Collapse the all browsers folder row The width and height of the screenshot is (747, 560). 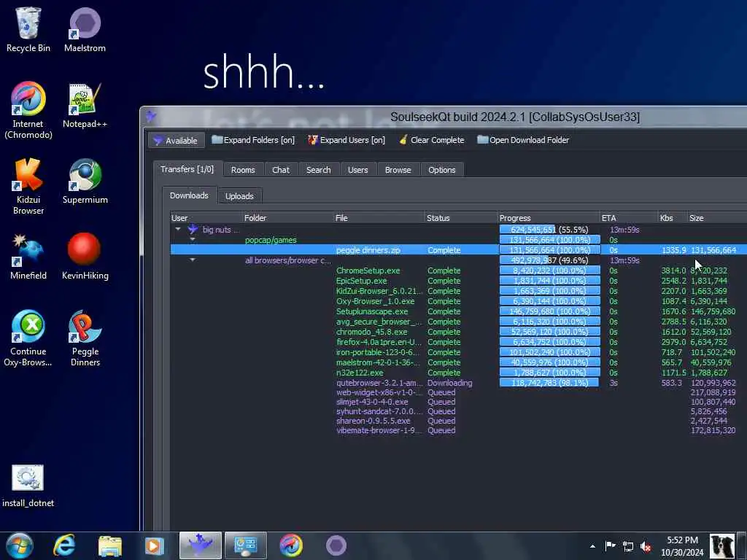193,260
